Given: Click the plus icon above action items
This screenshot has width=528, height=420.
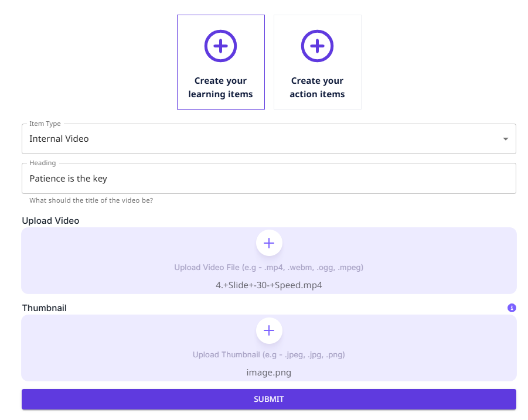Looking at the screenshot, I should pyautogui.click(x=317, y=45).
